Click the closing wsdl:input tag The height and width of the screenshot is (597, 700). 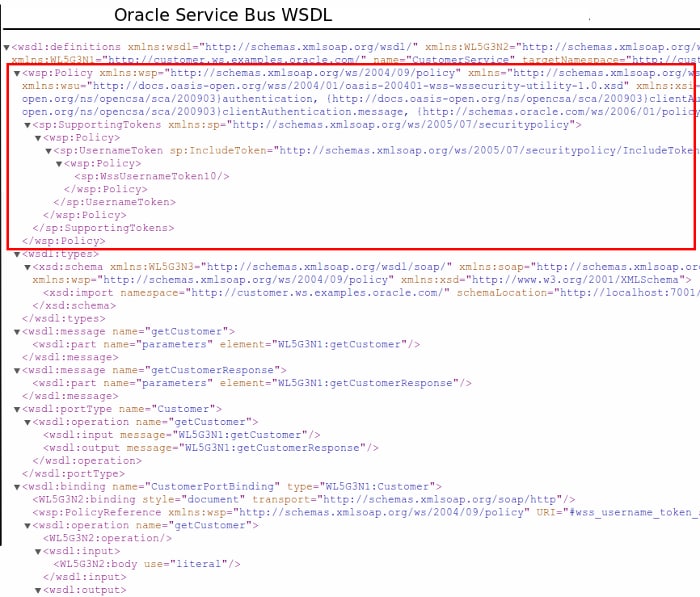84,577
